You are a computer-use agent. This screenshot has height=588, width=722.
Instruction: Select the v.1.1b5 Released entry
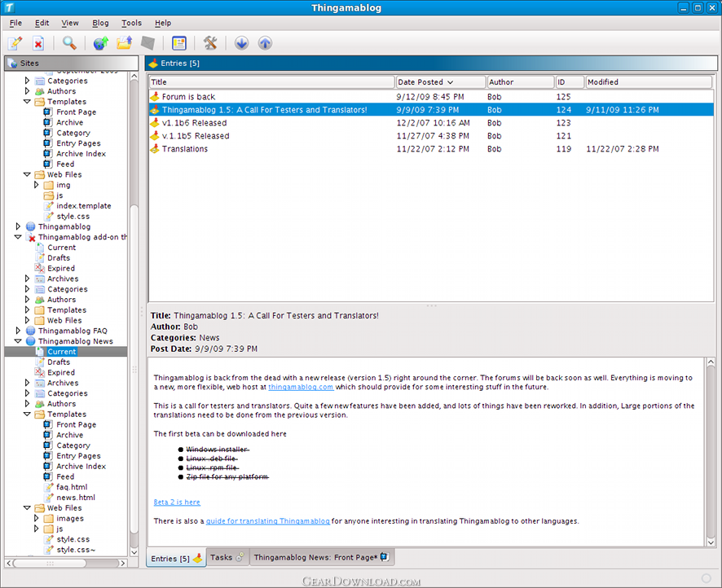431,136
